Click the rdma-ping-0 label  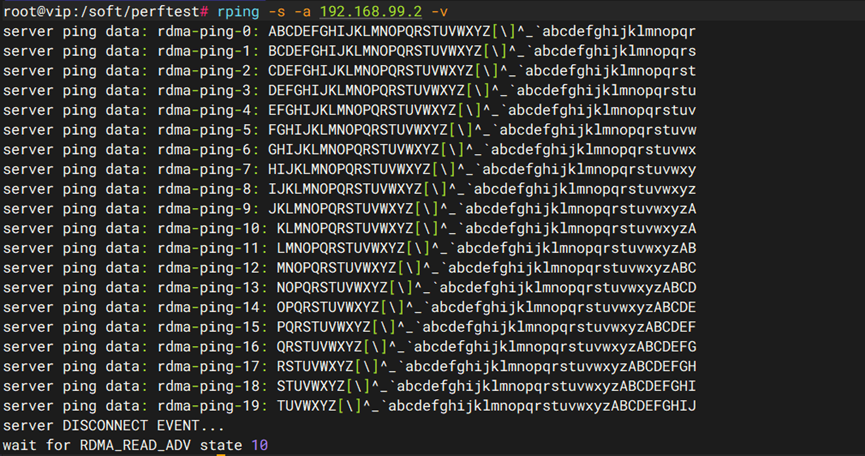(x=208, y=31)
